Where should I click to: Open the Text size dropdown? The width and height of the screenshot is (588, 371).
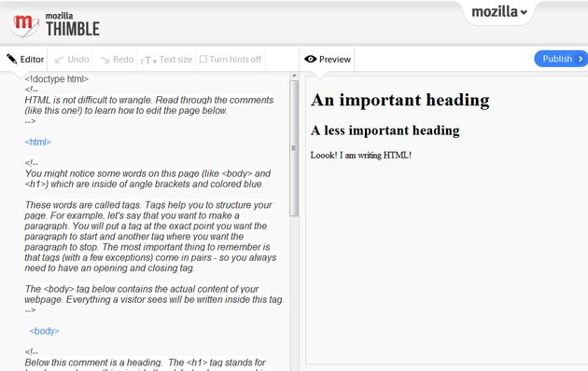click(166, 59)
